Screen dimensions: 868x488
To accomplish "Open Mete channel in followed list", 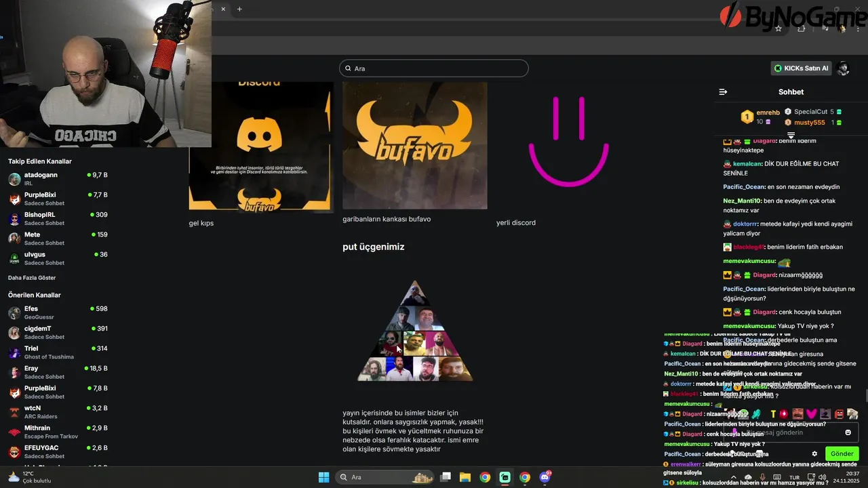I will (x=60, y=239).
